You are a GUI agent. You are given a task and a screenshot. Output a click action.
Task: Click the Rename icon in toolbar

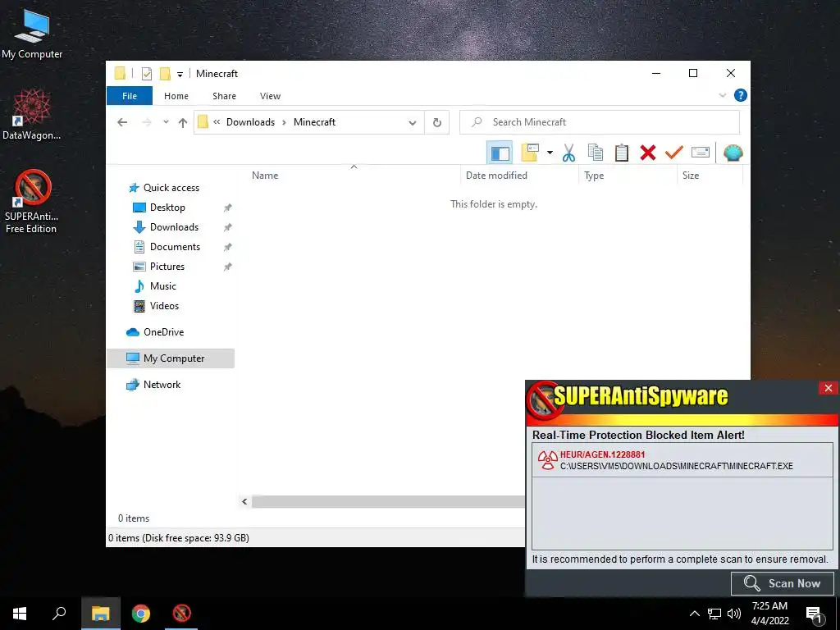click(x=701, y=153)
